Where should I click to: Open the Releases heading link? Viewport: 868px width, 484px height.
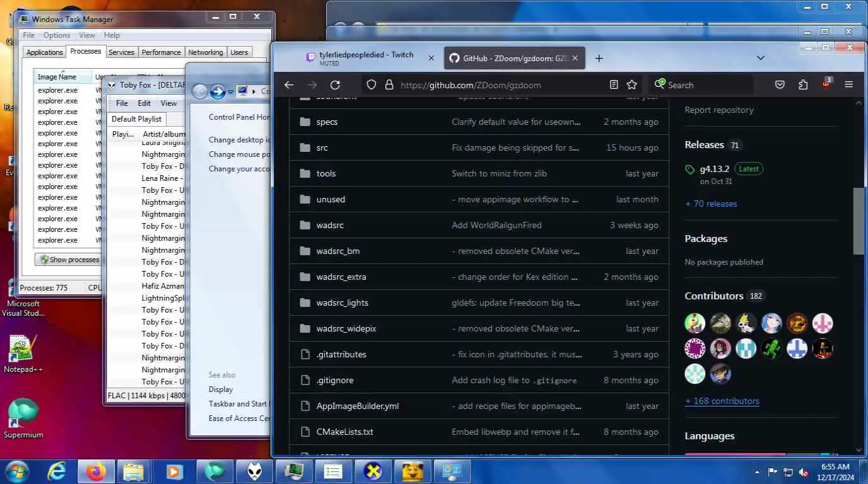pos(704,144)
